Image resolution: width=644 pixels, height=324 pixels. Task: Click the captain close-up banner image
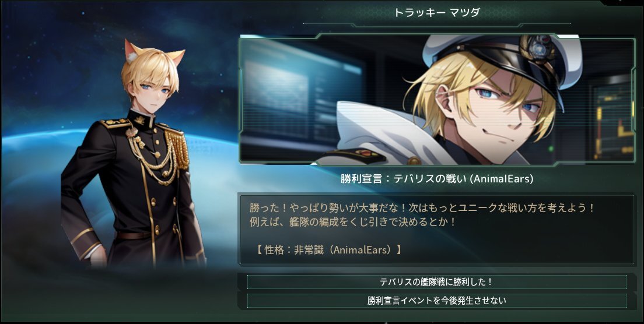tap(437, 100)
